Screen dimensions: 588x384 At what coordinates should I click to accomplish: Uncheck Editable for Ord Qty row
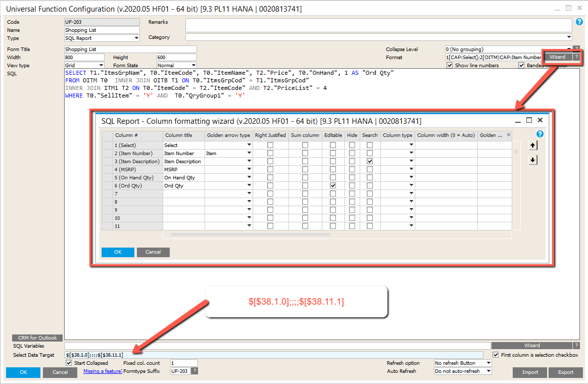332,185
